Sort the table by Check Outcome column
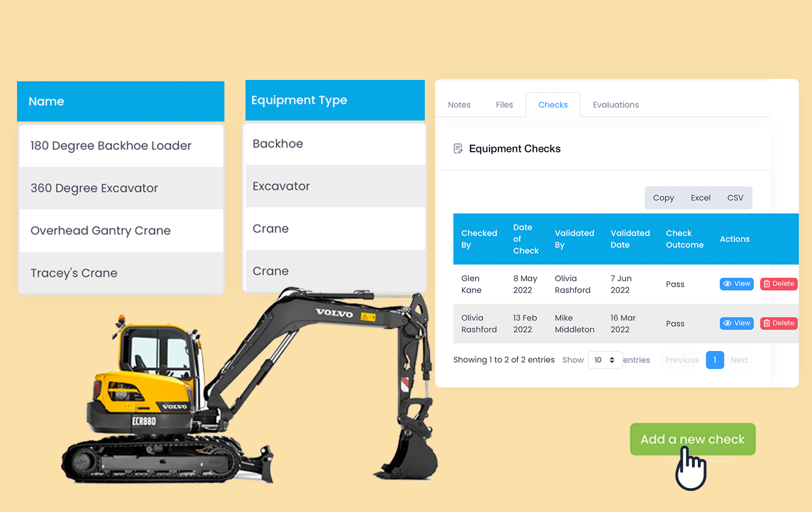Image resolution: width=812 pixels, height=512 pixels. tap(684, 239)
